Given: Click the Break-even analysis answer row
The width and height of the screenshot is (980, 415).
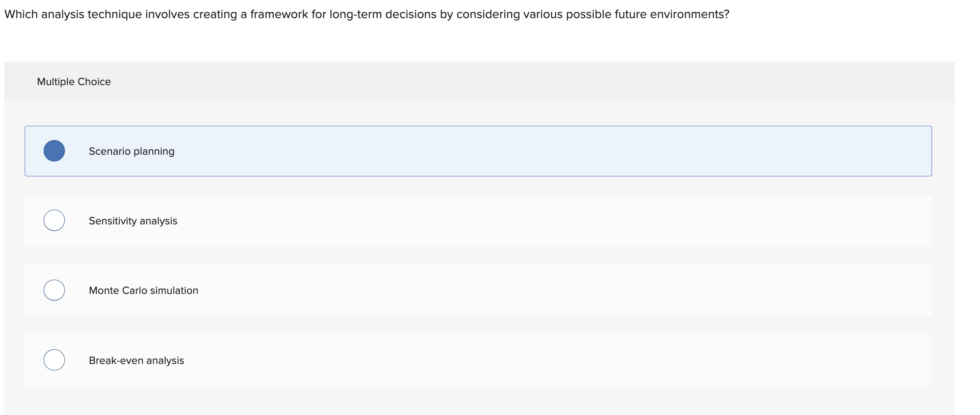Looking at the screenshot, I should (x=476, y=360).
